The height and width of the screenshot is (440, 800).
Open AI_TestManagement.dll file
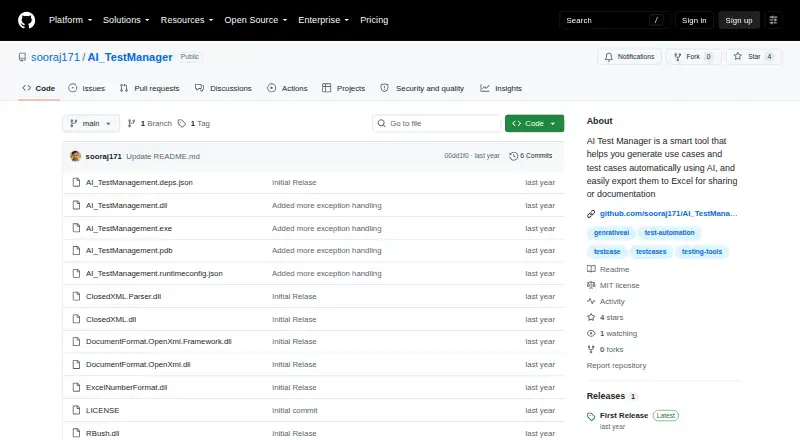[x=127, y=205]
